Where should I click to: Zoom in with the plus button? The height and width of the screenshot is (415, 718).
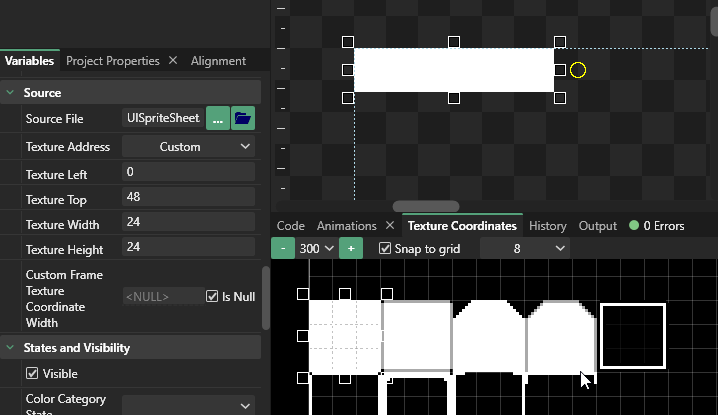point(351,248)
